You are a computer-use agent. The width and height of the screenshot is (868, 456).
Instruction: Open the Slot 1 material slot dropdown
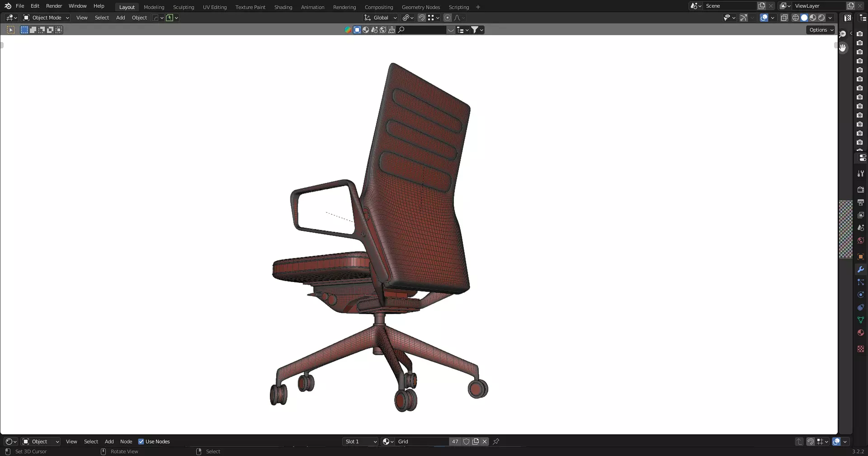360,442
